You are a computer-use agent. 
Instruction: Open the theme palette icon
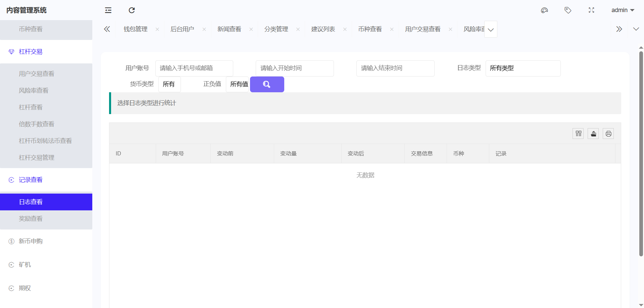click(544, 10)
